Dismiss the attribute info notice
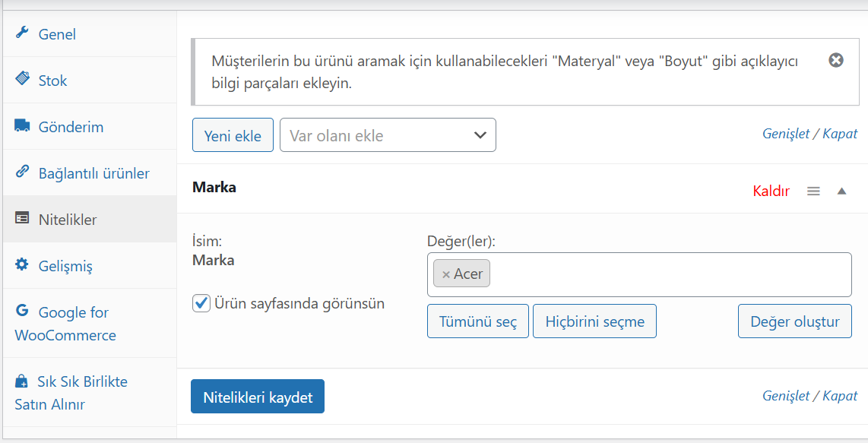868x443 pixels. [x=836, y=60]
